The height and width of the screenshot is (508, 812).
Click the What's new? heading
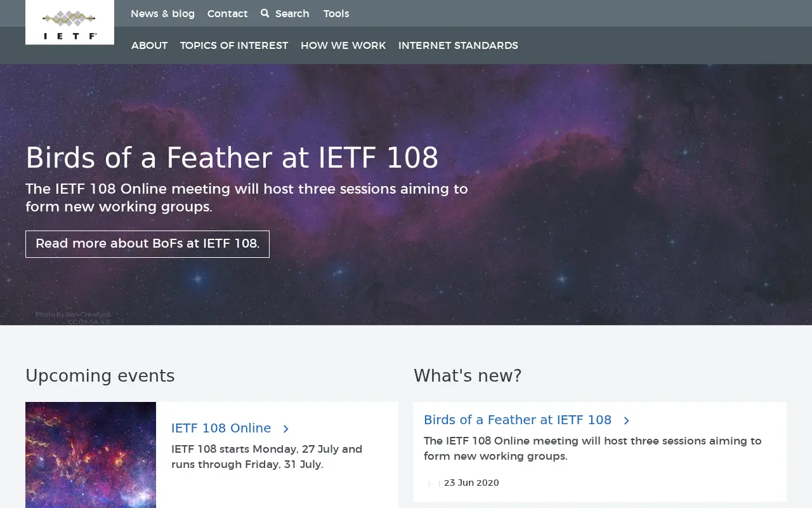468,376
